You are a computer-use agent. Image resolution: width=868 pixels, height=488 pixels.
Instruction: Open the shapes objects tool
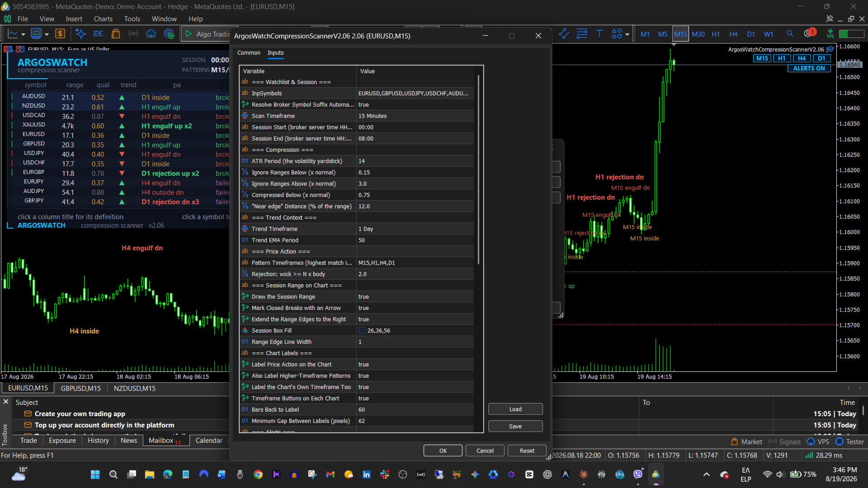[x=617, y=34]
